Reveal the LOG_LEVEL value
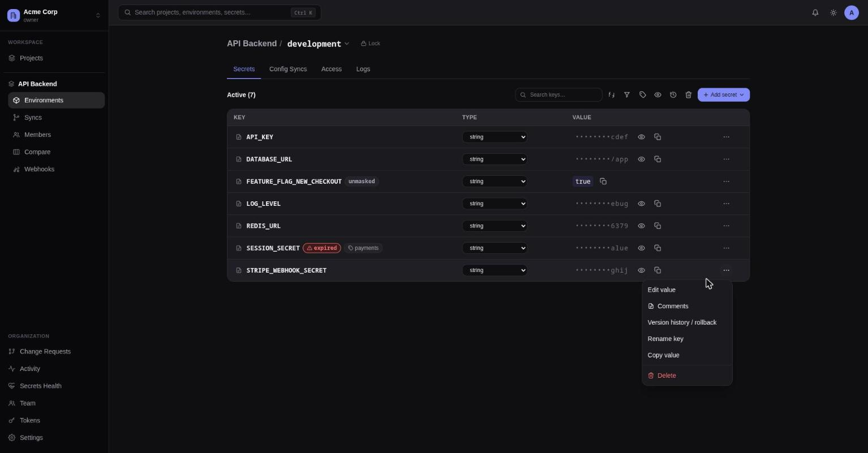Screen dimensions: 868x453 tap(641, 204)
